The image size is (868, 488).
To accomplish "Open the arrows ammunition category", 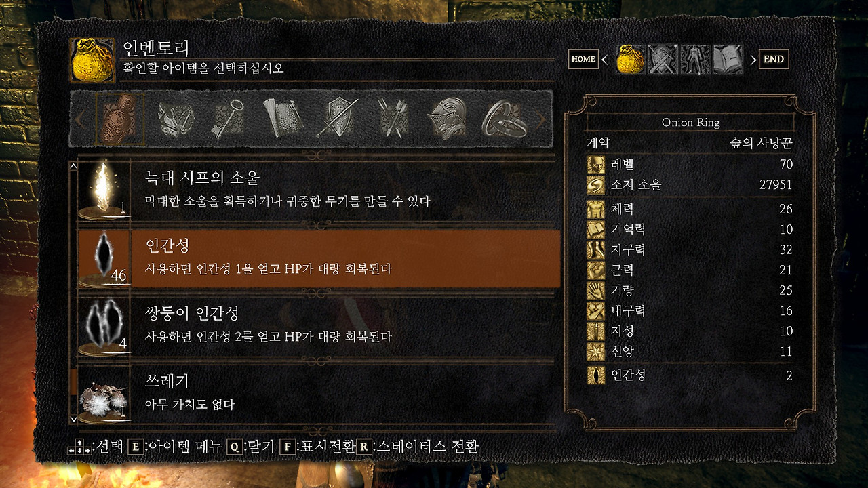I will (x=393, y=119).
